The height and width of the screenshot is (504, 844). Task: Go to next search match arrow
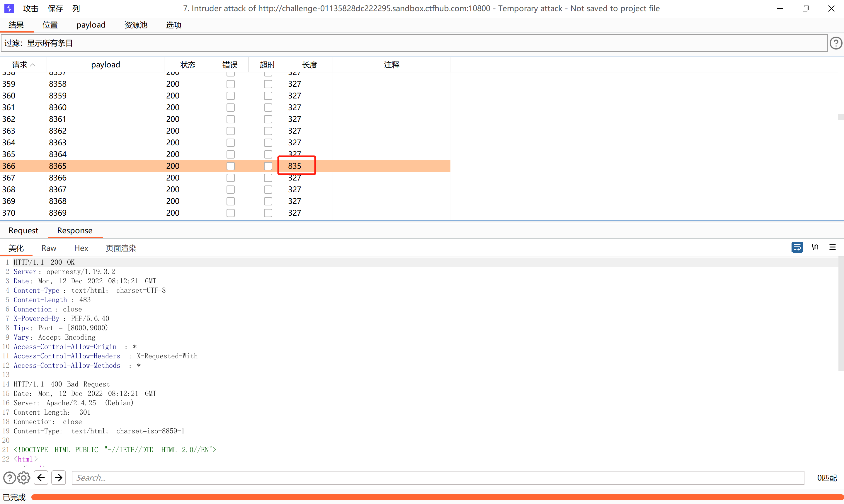[x=59, y=478]
